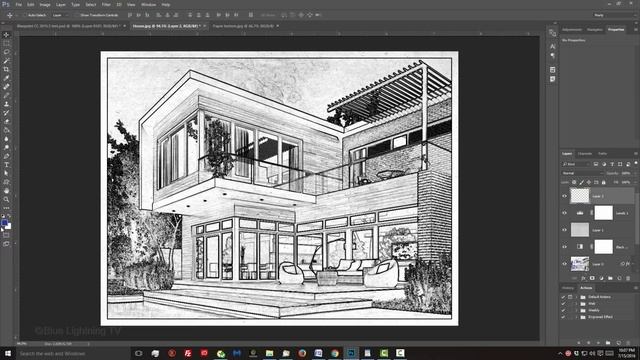Toggle checkmark for Exposed Effect set
This screenshot has height=360, width=640.
[563, 317]
